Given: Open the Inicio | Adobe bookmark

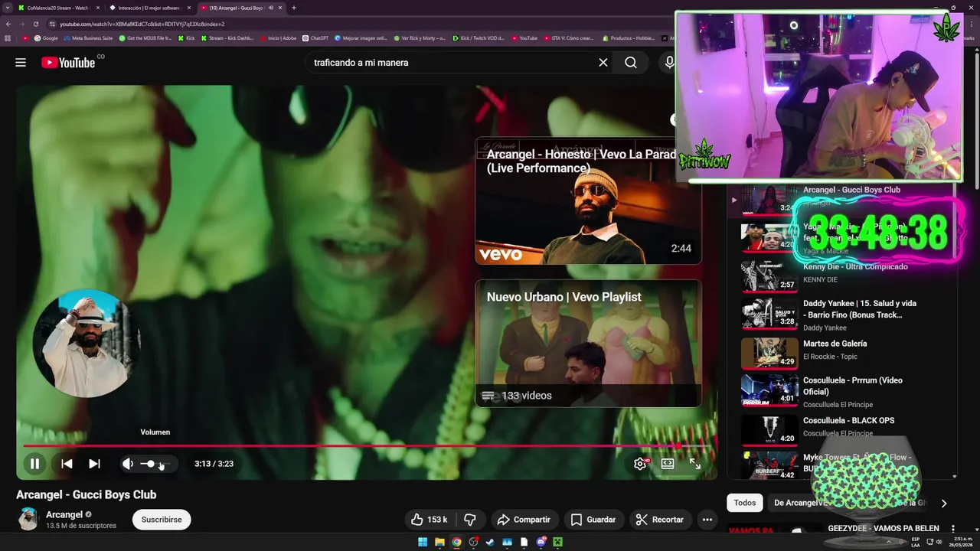Looking at the screenshot, I should 279,37.
